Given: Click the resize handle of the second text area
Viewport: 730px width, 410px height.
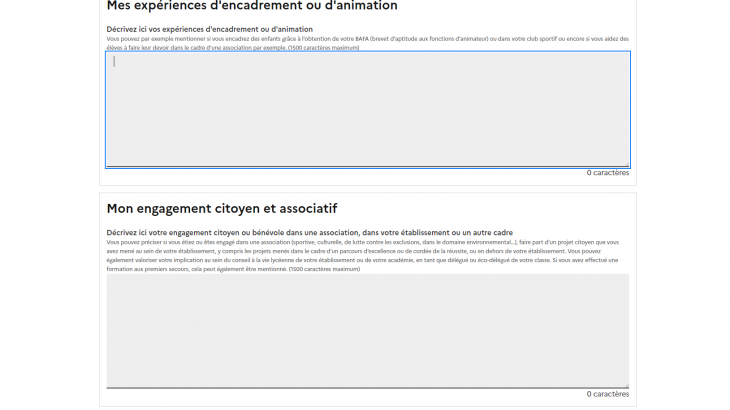Looking at the screenshot, I should click(626, 384).
